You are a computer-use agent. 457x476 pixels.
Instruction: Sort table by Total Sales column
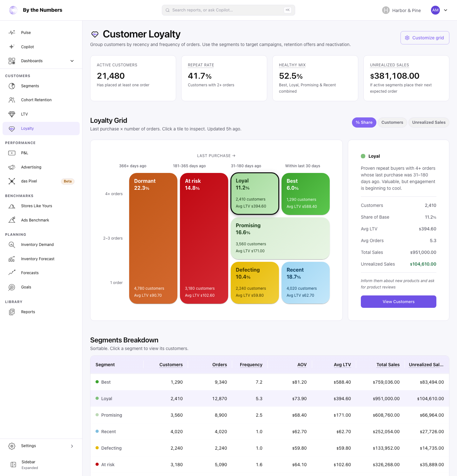click(x=388, y=365)
